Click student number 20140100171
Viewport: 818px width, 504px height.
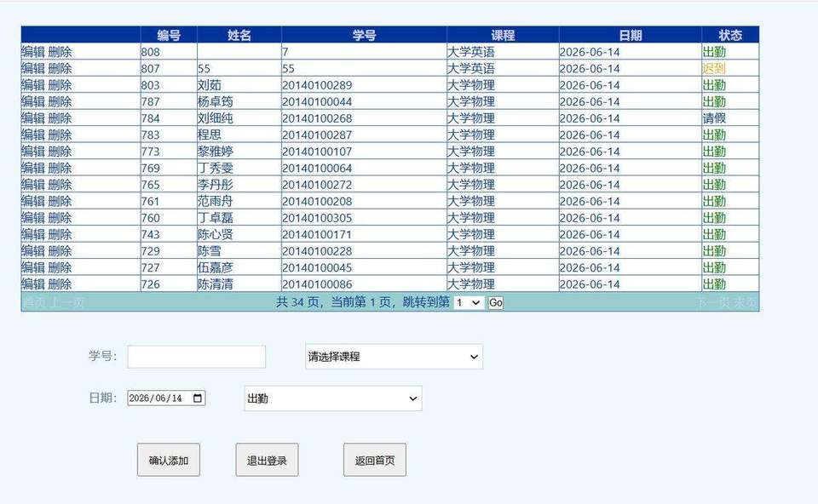(x=317, y=234)
